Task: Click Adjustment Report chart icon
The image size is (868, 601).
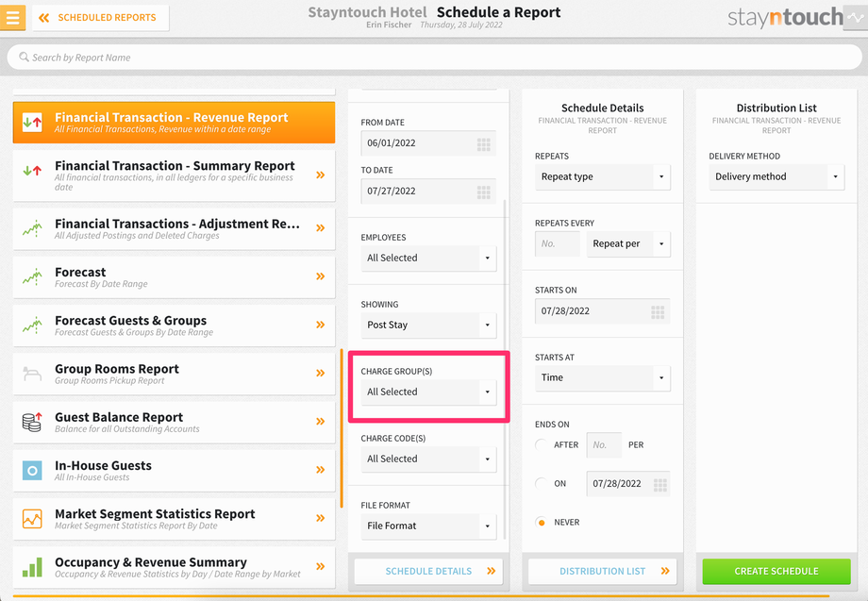Action: (x=32, y=228)
